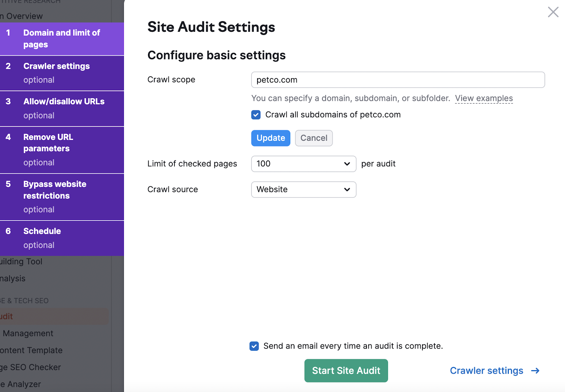This screenshot has width=565, height=392.
Task: Cancel the crawl scope edit
Action: (x=314, y=138)
